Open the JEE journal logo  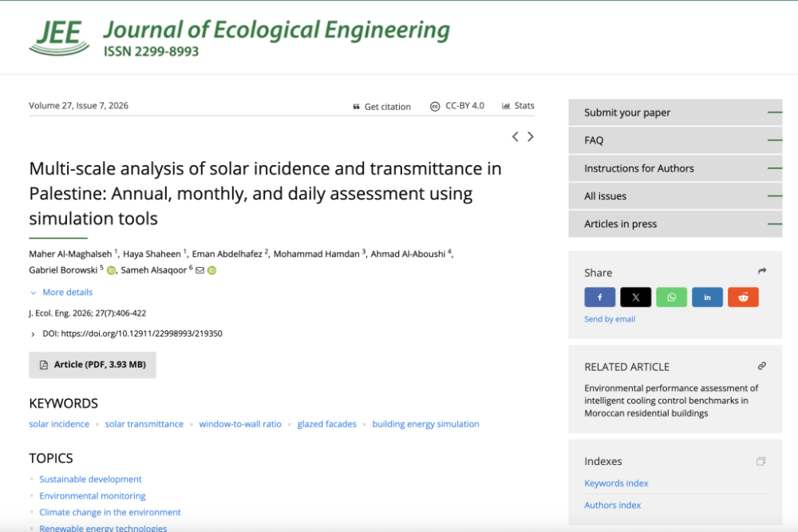(59, 37)
